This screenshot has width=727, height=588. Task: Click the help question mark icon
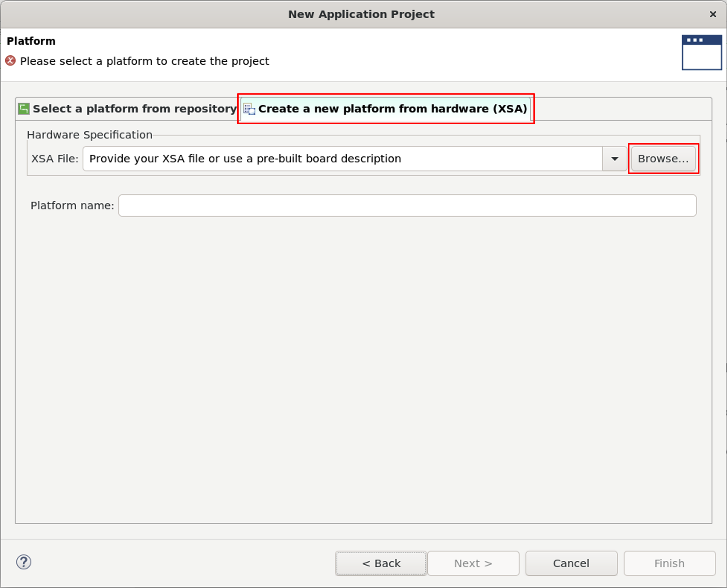[x=23, y=562]
